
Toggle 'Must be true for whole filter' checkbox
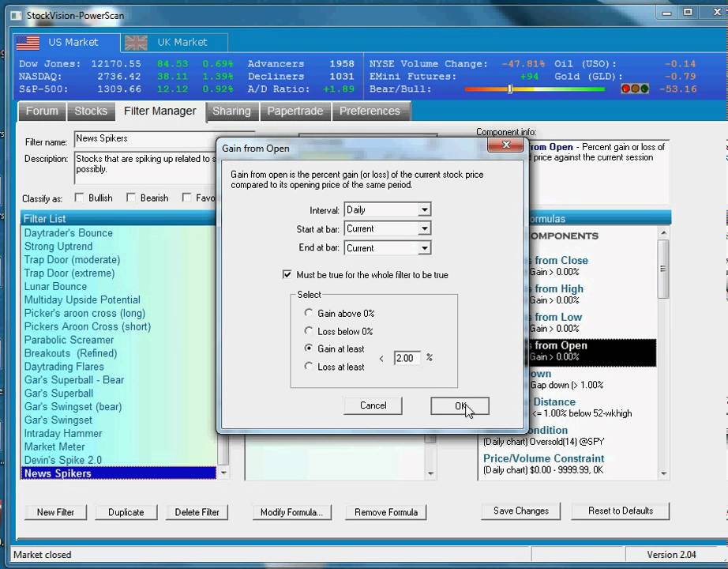287,275
